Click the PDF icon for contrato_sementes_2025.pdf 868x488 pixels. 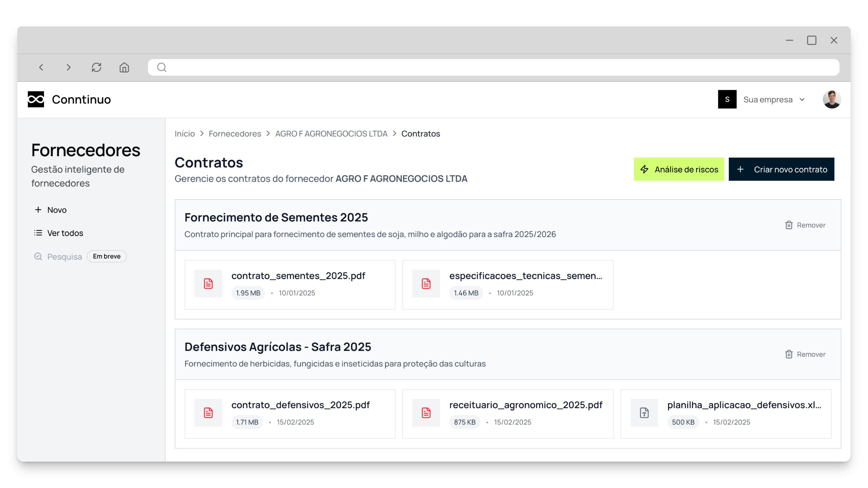pyautogui.click(x=208, y=284)
